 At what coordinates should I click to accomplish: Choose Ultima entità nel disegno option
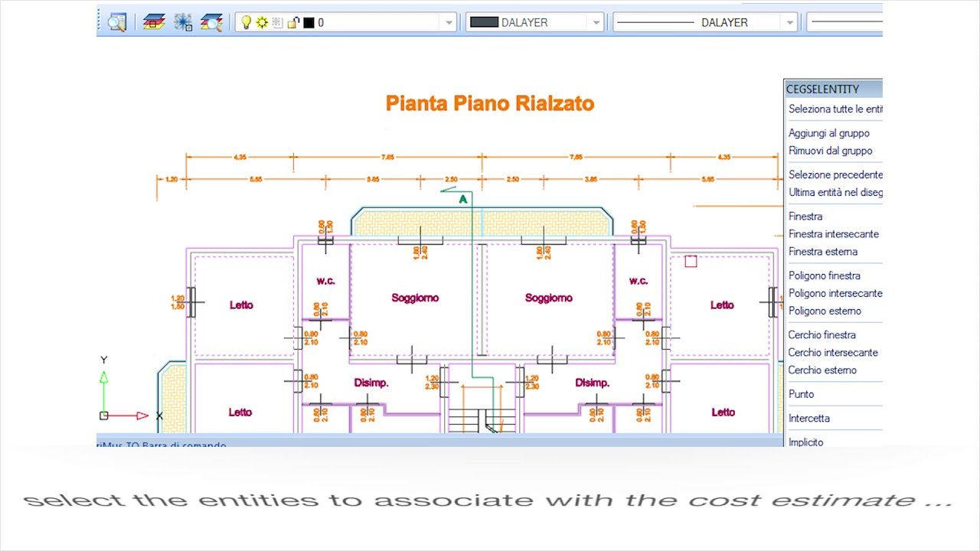835,192
